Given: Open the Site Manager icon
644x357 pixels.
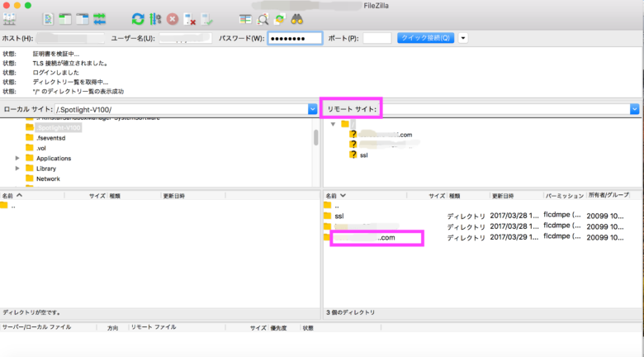Looking at the screenshot, I should click(x=9, y=19).
